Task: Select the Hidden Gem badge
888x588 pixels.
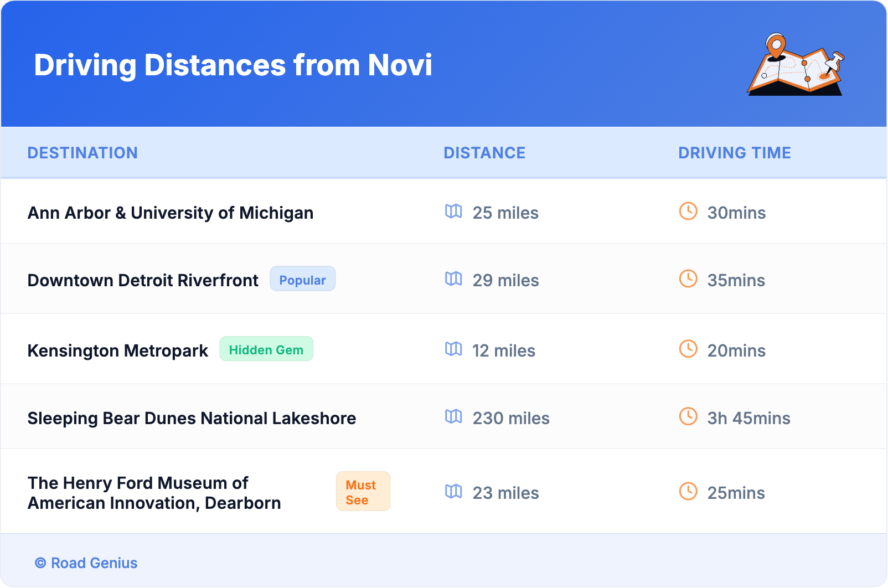Action: click(266, 349)
